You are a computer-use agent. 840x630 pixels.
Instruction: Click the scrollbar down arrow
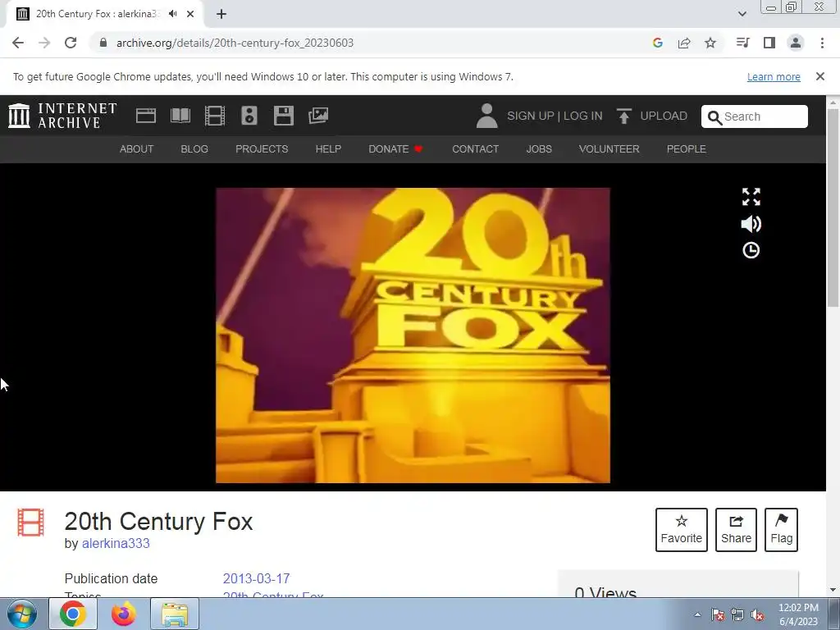click(x=833, y=591)
